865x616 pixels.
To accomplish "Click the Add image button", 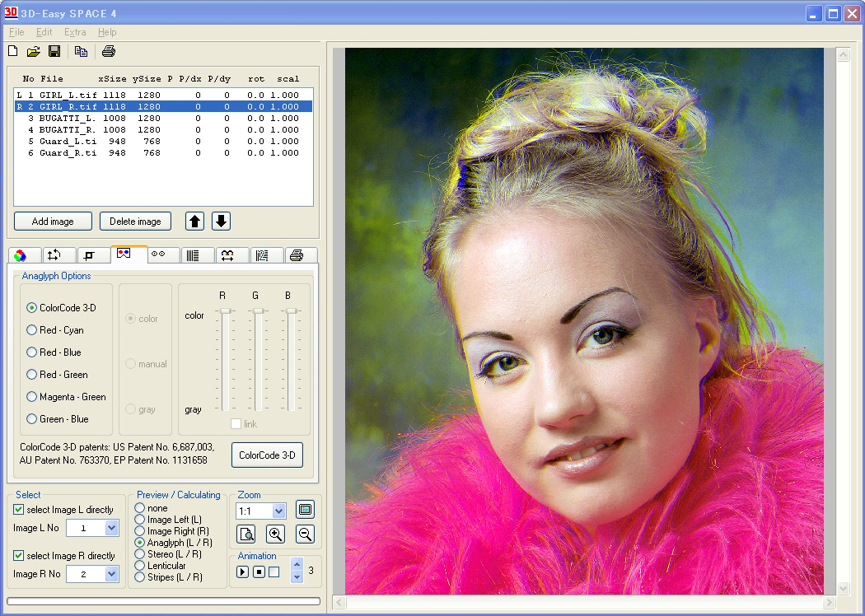I will pyautogui.click(x=53, y=222).
